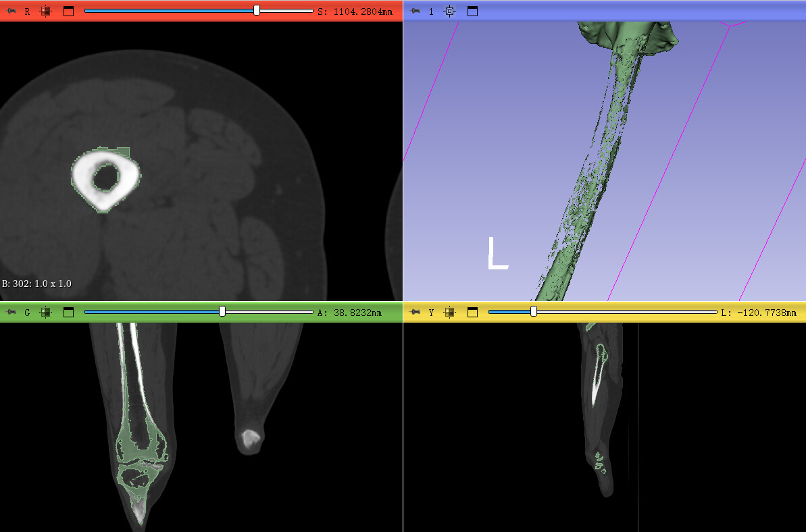
Task: Click the Green slice offset slider handle
Action: pyautogui.click(x=222, y=312)
